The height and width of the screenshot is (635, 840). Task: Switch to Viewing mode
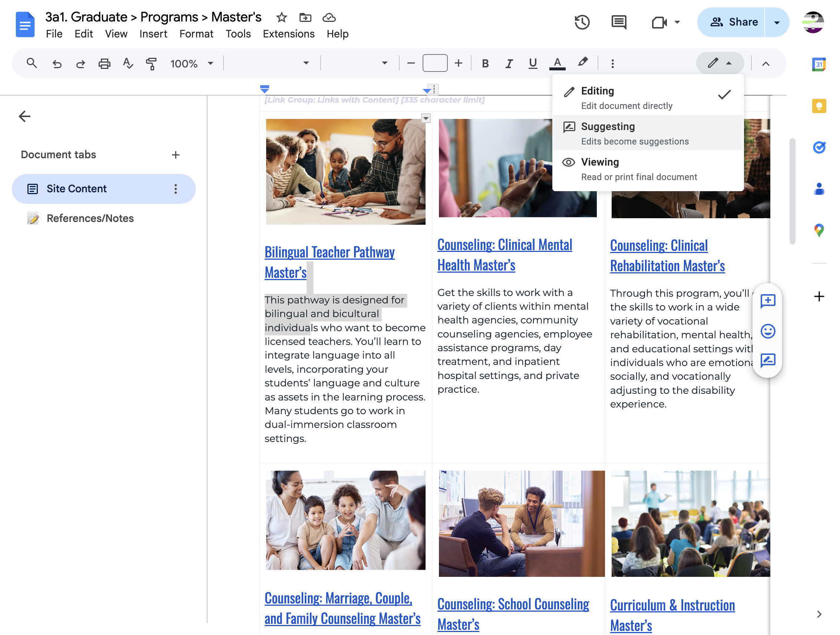(x=648, y=169)
